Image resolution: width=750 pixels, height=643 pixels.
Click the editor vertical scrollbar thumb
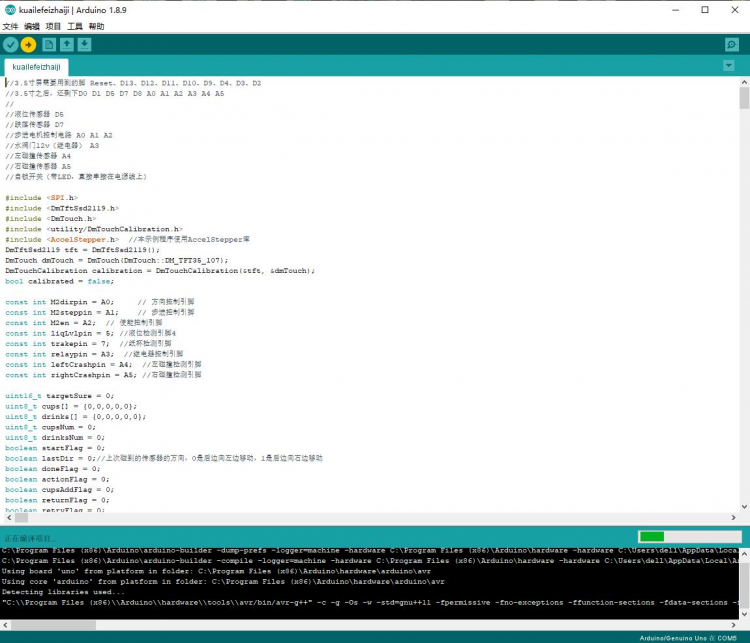pyautogui.click(x=744, y=98)
